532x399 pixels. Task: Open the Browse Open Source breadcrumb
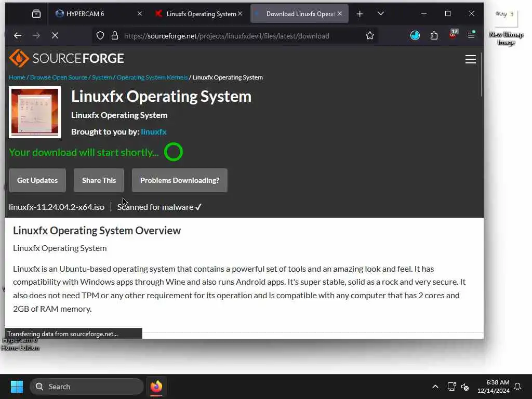click(x=59, y=77)
